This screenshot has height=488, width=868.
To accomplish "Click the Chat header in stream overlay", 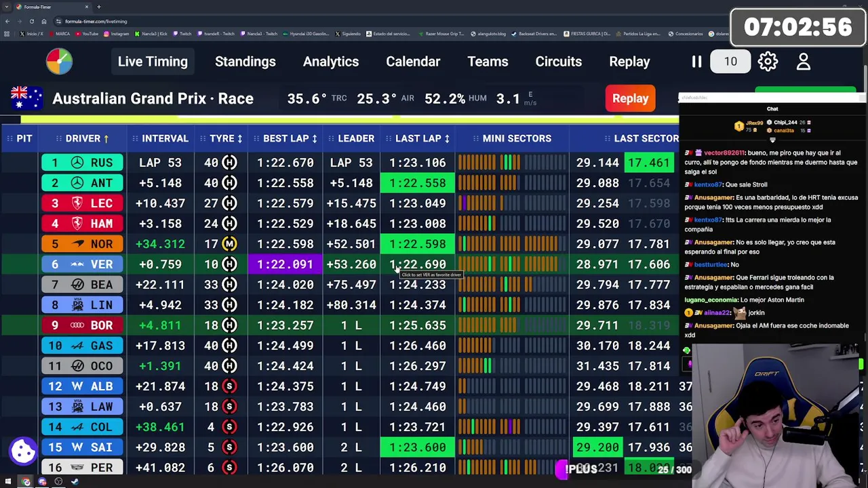I will 772,108.
